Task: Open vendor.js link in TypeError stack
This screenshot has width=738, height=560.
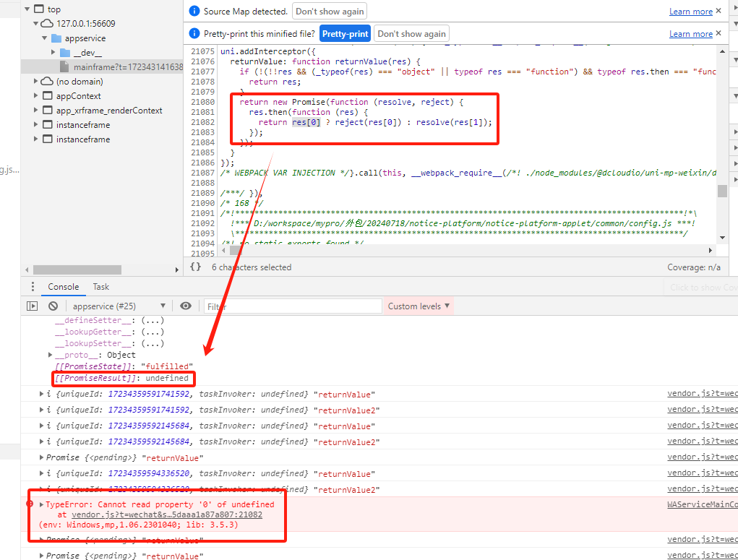Action: pos(167,514)
